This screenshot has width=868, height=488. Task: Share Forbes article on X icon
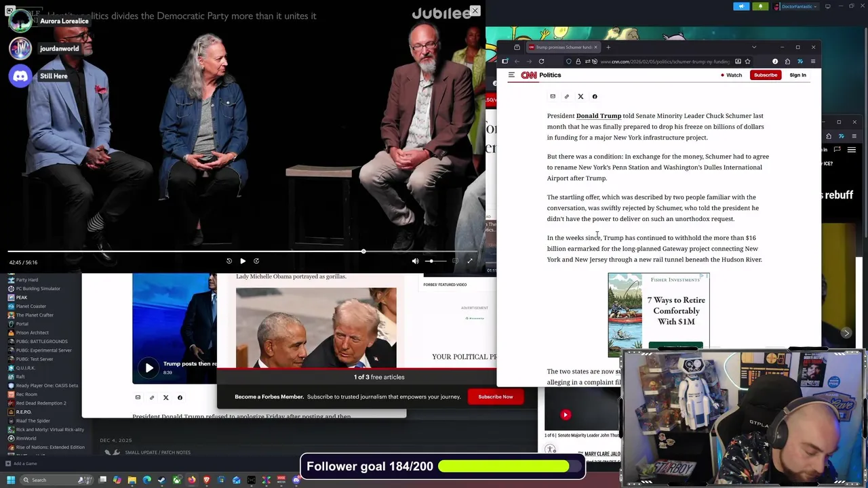tap(165, 398)
